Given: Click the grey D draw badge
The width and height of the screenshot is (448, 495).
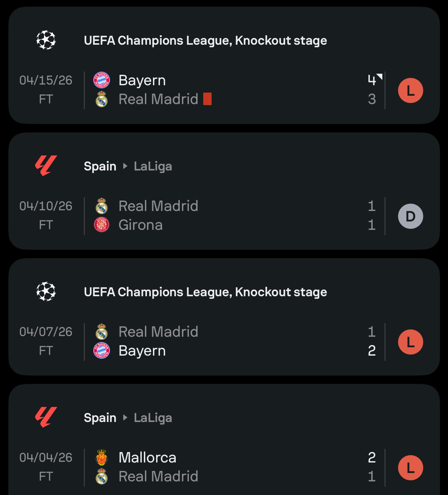Looking at the screenshot, I should coord(411,216).
